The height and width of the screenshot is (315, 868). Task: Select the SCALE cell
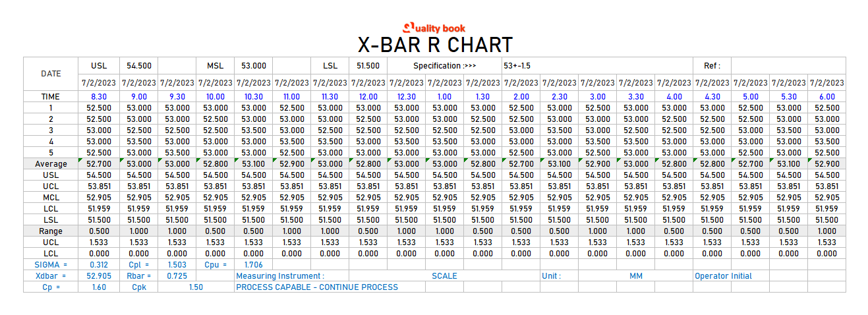(444, 275)
